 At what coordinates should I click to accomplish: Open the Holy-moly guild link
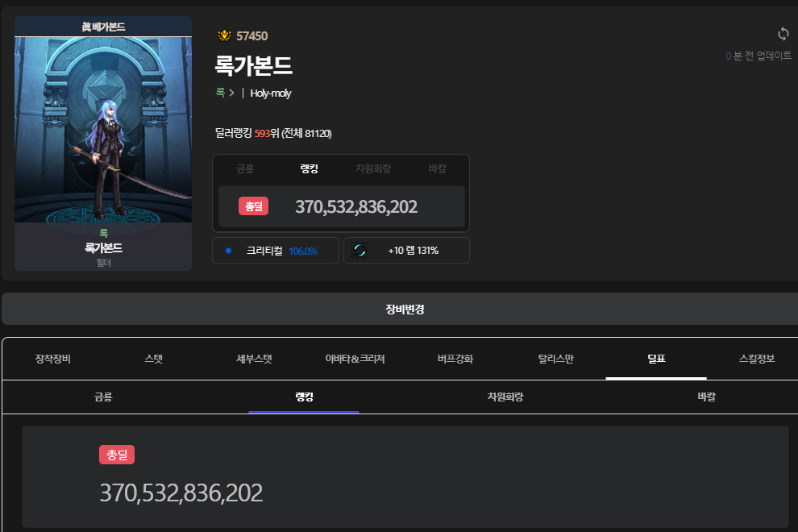270,93
